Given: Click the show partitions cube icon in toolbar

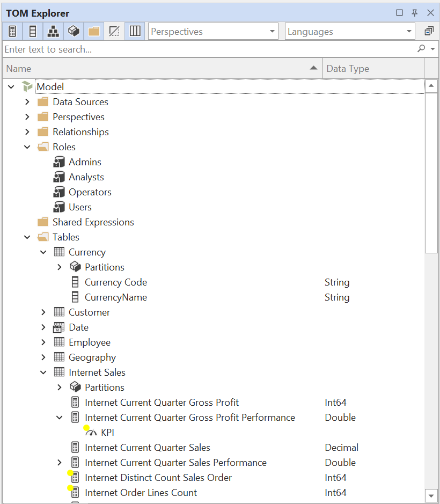Looking at the screenshot, I should click(x=74, y=32).
